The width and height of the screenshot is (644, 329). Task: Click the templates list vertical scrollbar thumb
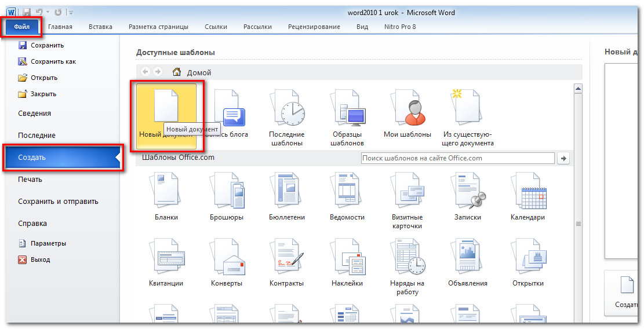tap(578, 224)
